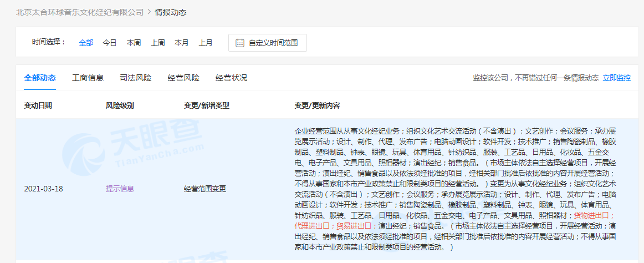Image resolution: width=644 pixels, height=263 pixels.
Task: Click the 变更/更新内容 column header
Action: click(x=317, y=105)
